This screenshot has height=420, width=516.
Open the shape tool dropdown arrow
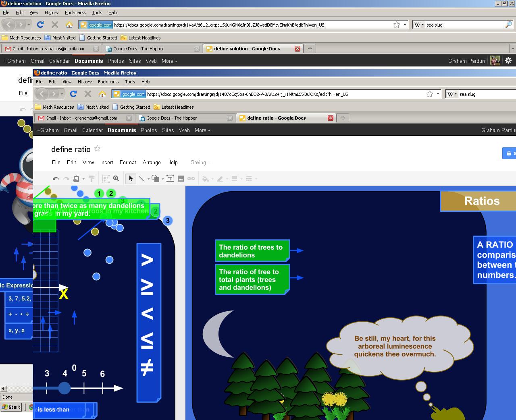[x=162, y=179]
